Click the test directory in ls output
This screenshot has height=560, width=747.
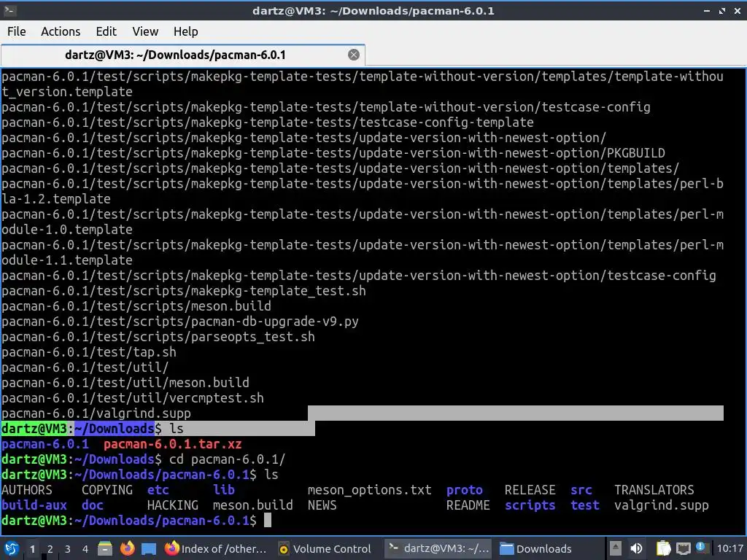click(x=585, y=505)
